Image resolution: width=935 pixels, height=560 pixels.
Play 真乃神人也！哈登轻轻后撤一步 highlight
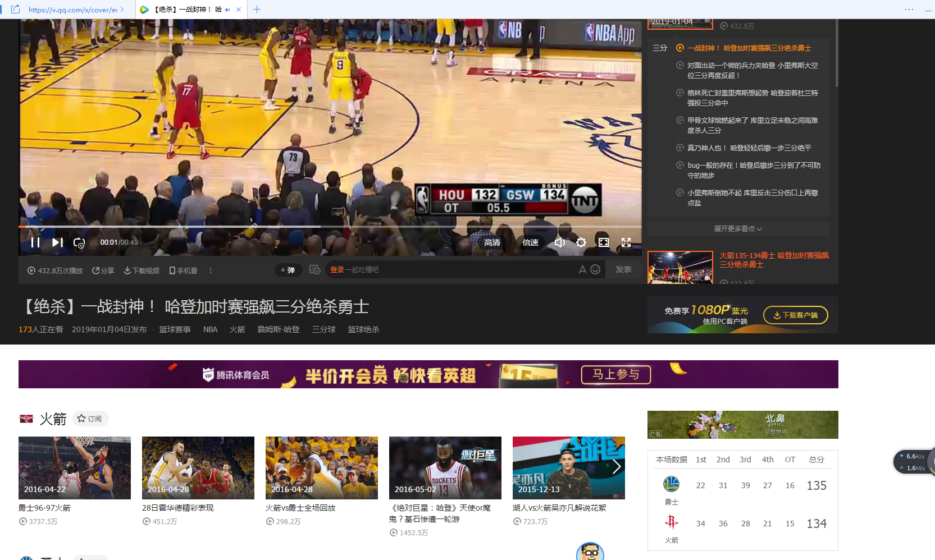749,148
